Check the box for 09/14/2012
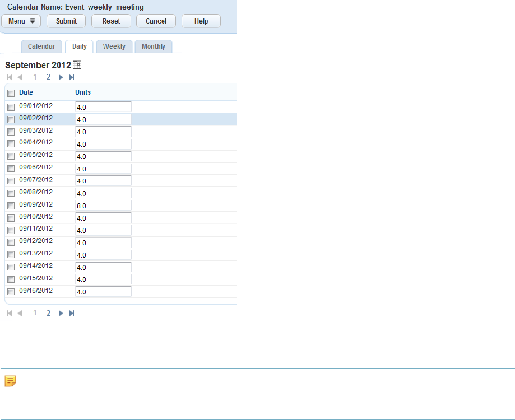Image resolution: width=515 pixels, height=420 pixels. (11, 267)
